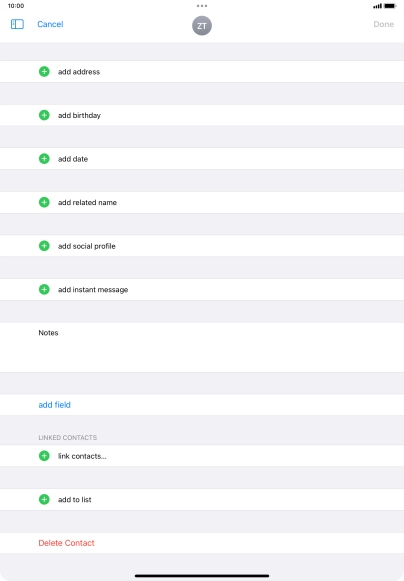Tap the green plus beside add address
The height and width of the screenshot is (581, 404).
(44, 72)
